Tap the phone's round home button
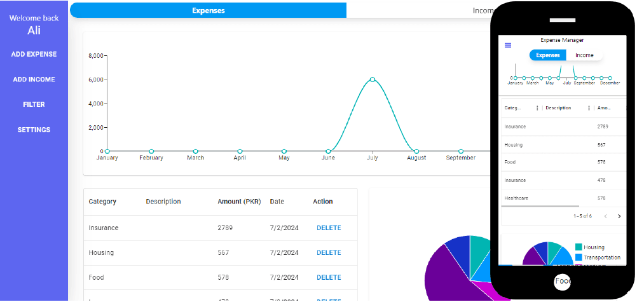 point(562,281)
